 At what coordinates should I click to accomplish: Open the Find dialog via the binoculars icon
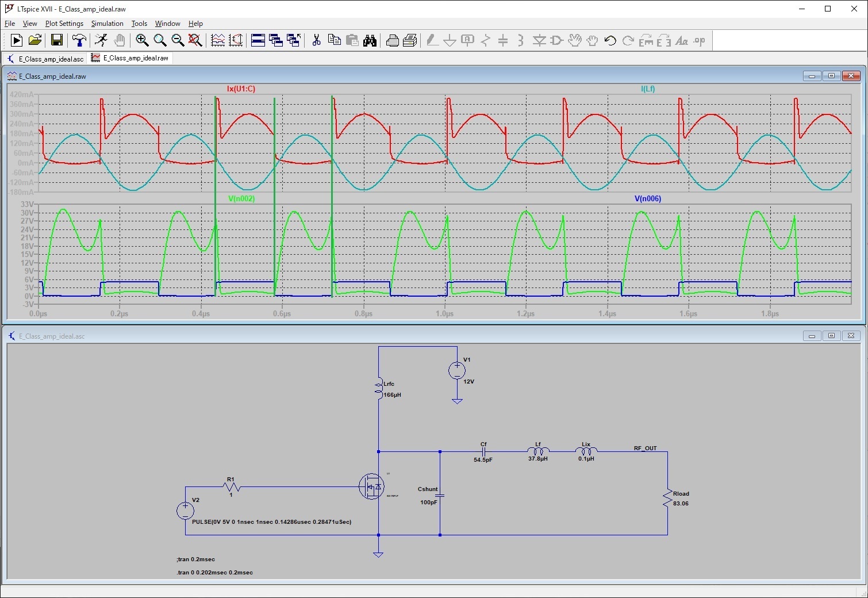pyautogui.click(x=370, y=40)
